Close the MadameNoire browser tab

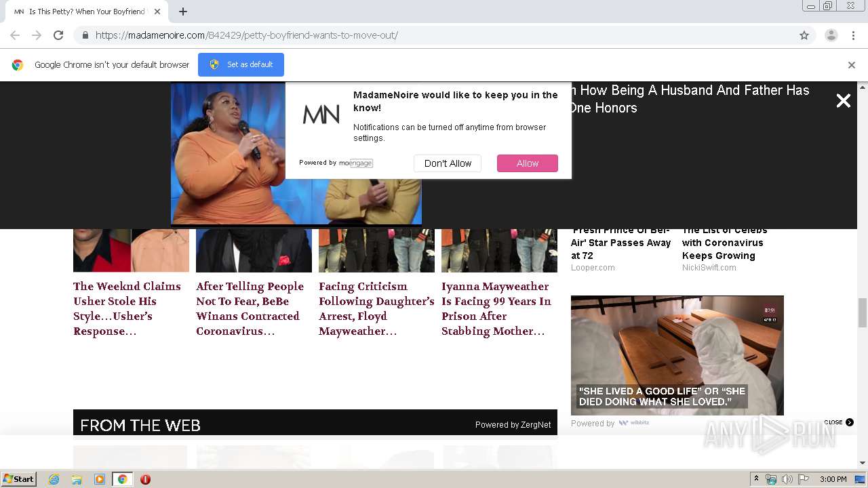coord(157,12)
